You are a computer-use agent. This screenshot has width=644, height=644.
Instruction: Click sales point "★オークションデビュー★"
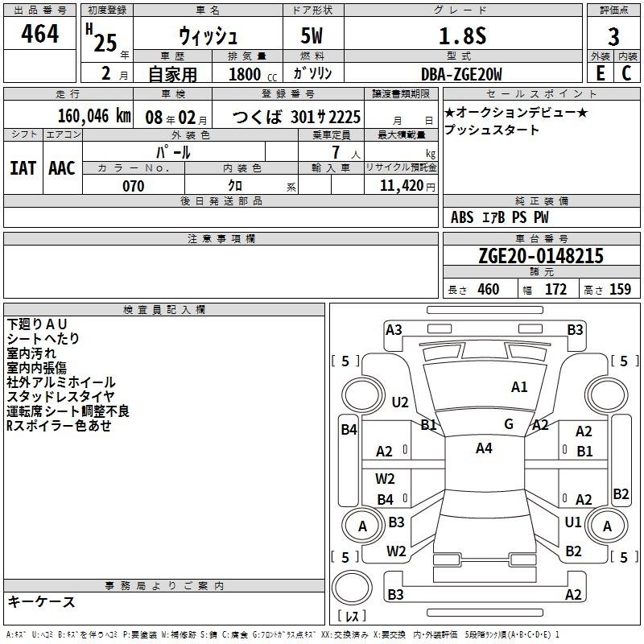pos(516,112)
